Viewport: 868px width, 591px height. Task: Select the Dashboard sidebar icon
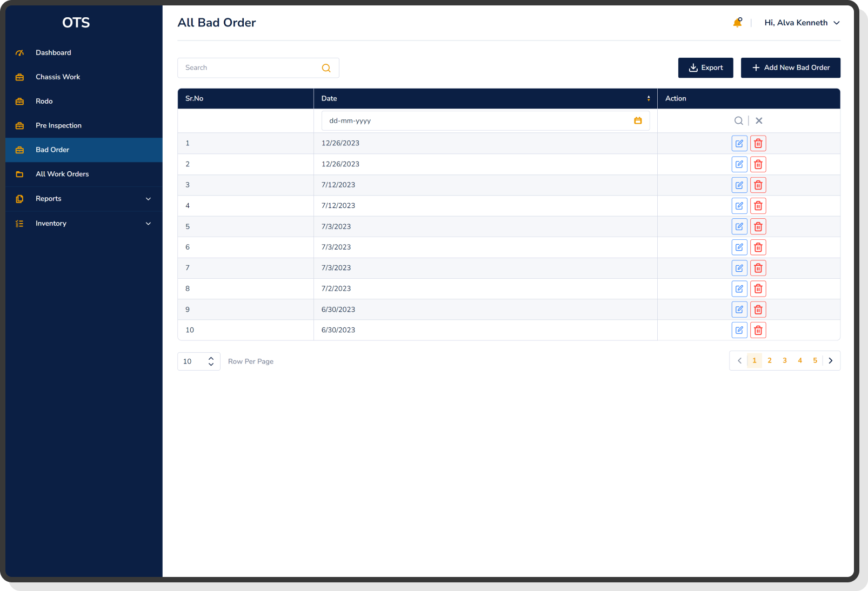coord(19,52)
